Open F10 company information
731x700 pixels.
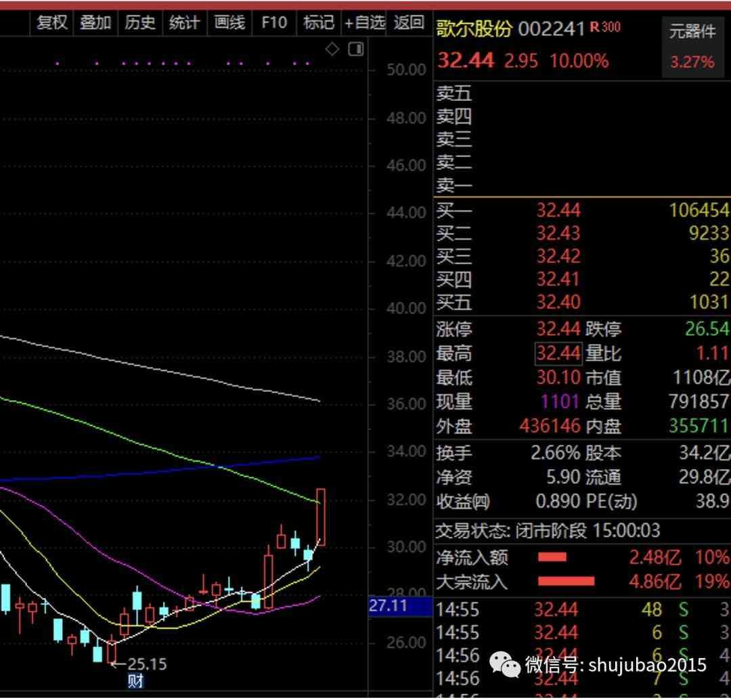coord(274,23)
